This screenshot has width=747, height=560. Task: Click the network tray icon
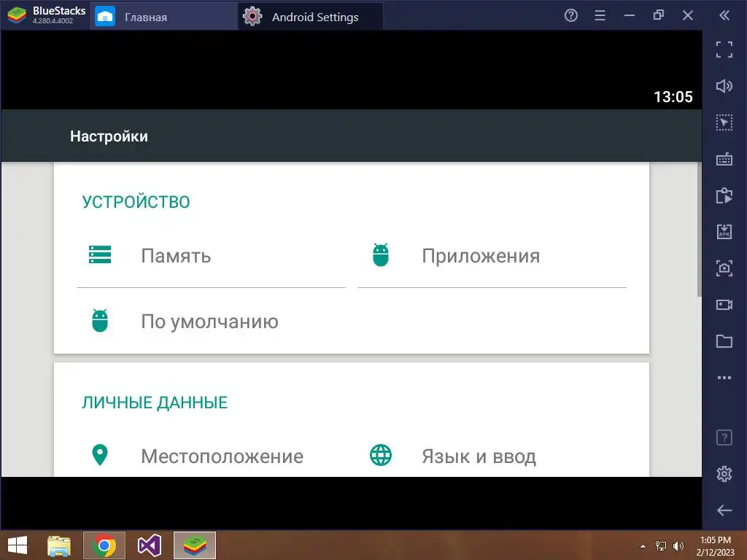pyautogui.click(x=661, y=545)
